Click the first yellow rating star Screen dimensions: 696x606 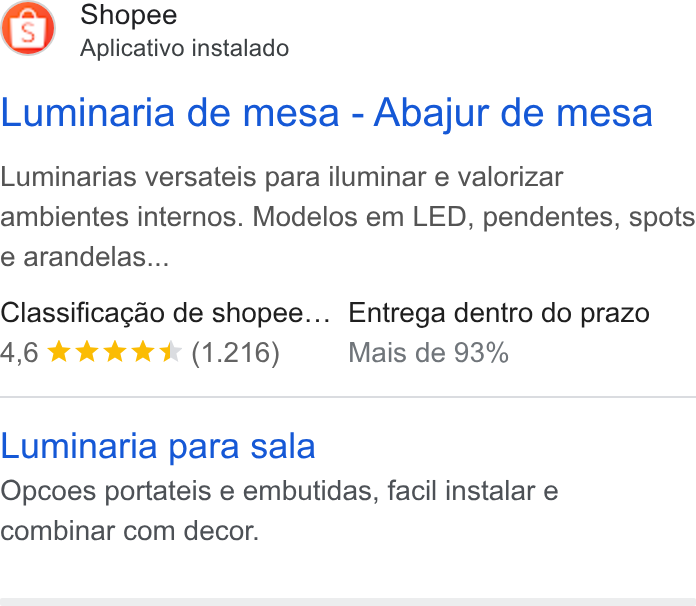coord(59,352)
